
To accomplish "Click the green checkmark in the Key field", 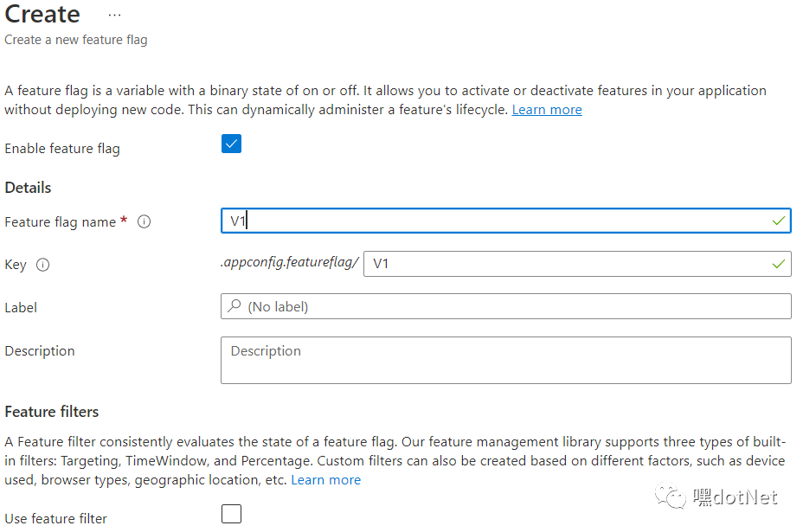I will tap(780, 264).
